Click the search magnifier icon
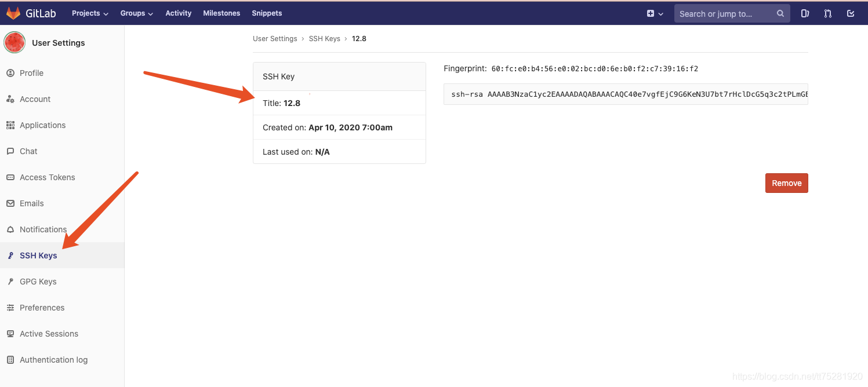Screen dimensions: 868x387 (x=780, y=13)
